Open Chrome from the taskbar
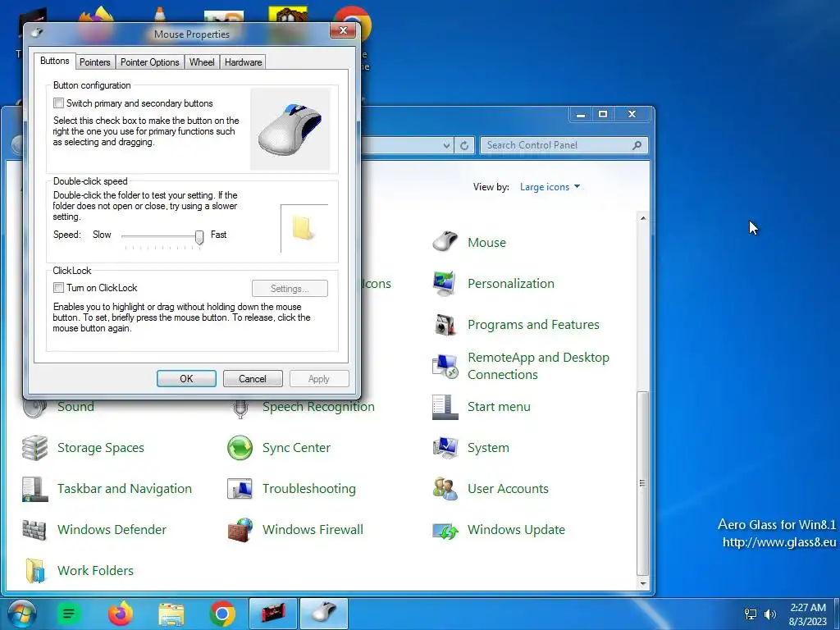Screen dimensions: 840x630 [222, 614]
